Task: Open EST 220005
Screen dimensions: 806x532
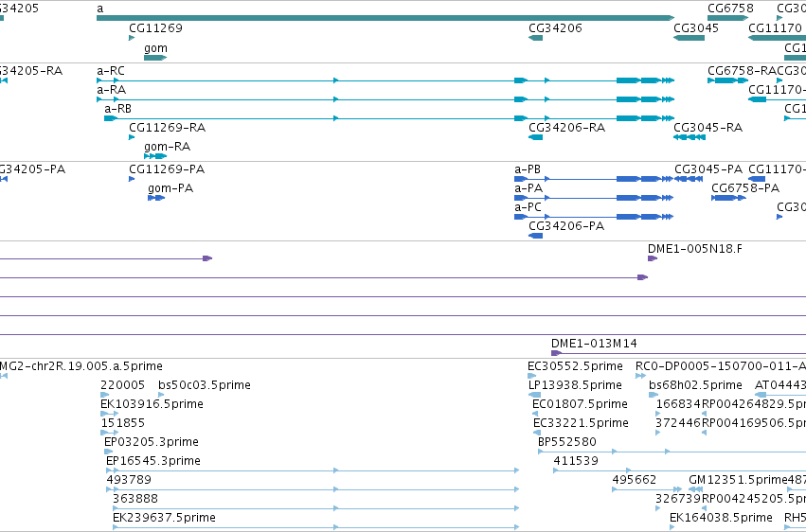Action: click(104, 395)
